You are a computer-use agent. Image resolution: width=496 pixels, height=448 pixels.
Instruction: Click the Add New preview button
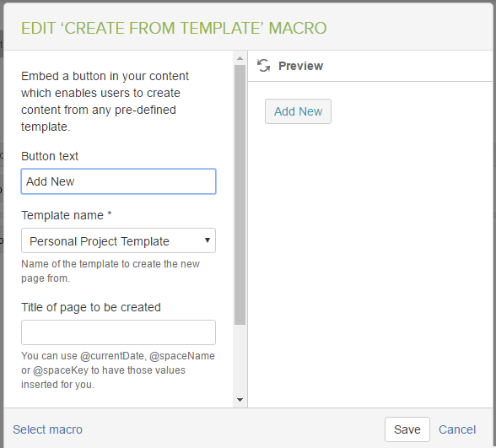point(298,111)
